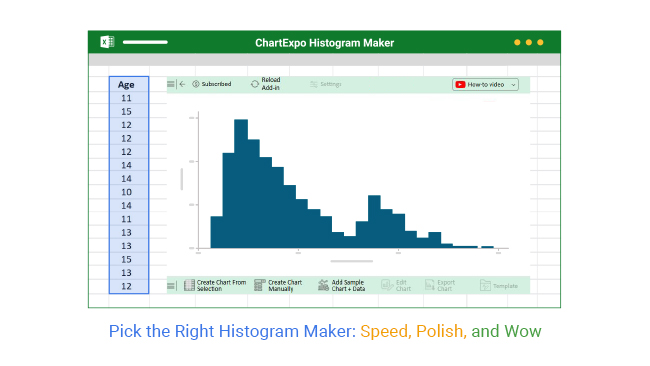Click the YouTube icon on How-to video
The height and width of the screenshot is (366, 650).
click(460, 85)
